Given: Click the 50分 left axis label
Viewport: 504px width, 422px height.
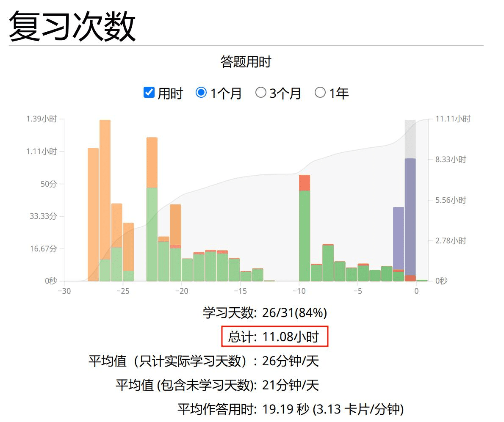Looking at the screenshot, I should 49,184.
